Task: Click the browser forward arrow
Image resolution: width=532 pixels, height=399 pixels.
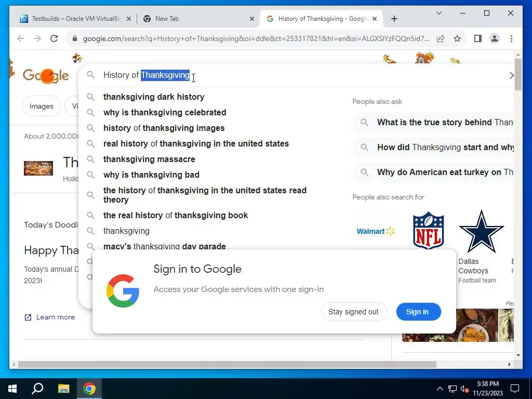Action: click(37, 38)
